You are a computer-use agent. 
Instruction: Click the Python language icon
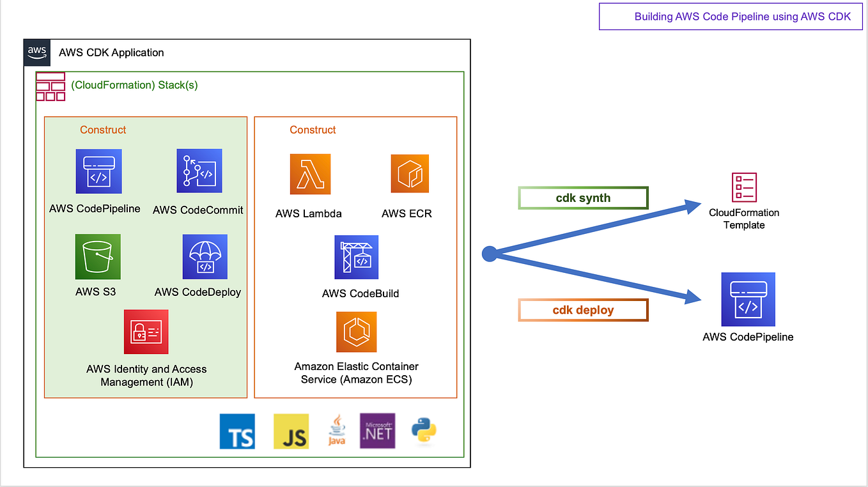[424, 431]
